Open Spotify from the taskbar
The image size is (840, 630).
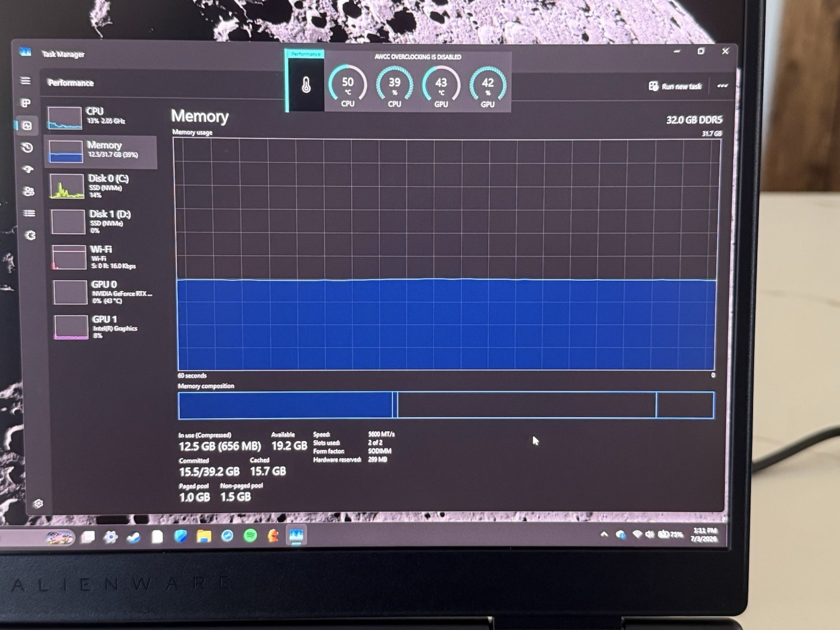(x=250, y=535)
